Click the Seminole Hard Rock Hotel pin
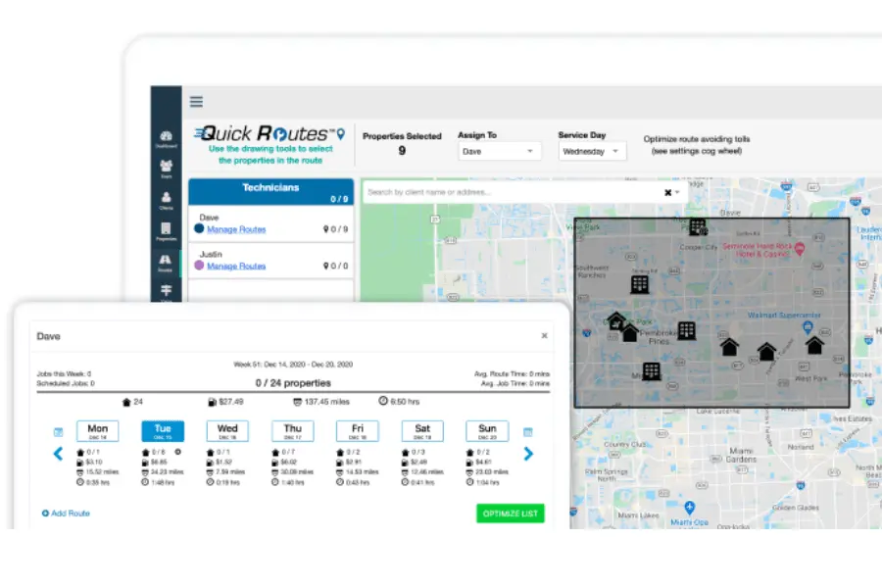 click(800, 248)
